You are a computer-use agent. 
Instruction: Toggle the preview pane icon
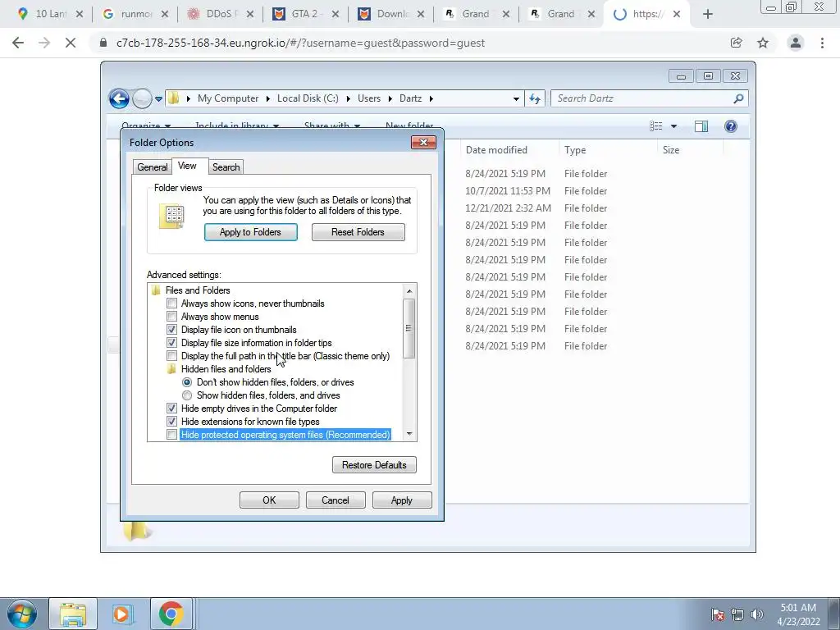pyautogui.click(x=701, y=126)
